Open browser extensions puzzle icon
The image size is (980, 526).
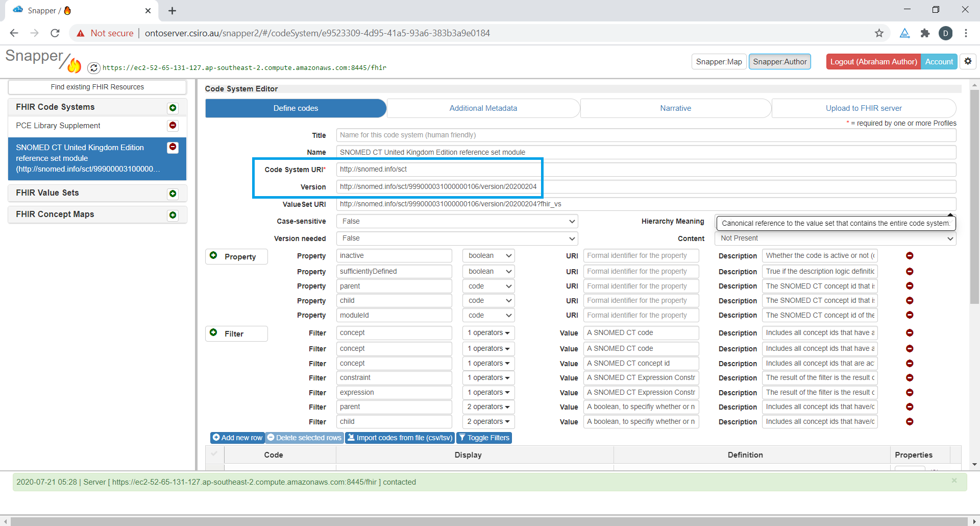click(925, 33)
